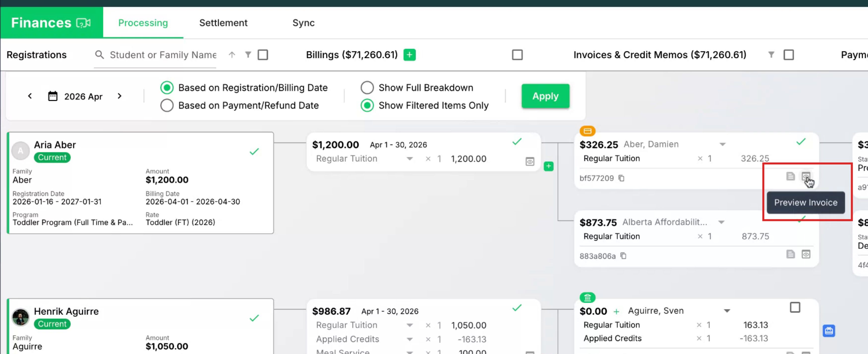Screen dimensions: 868x354
Task: Click the green add billing plus icon
Action: coord(409,55)
